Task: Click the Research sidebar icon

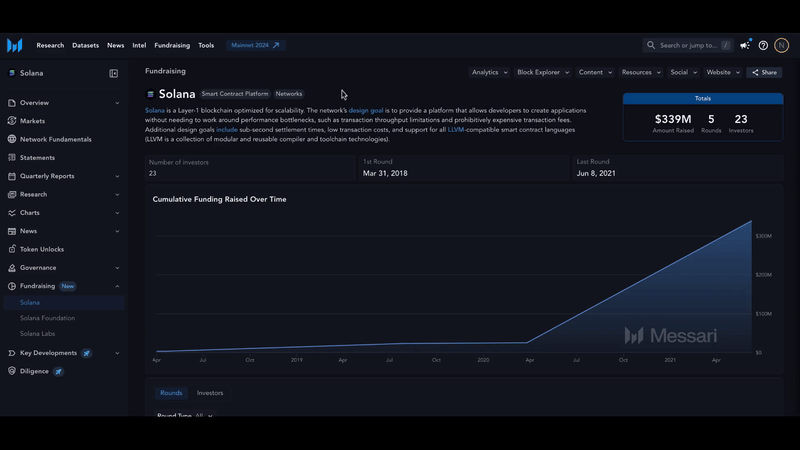Action: (12, 194)
